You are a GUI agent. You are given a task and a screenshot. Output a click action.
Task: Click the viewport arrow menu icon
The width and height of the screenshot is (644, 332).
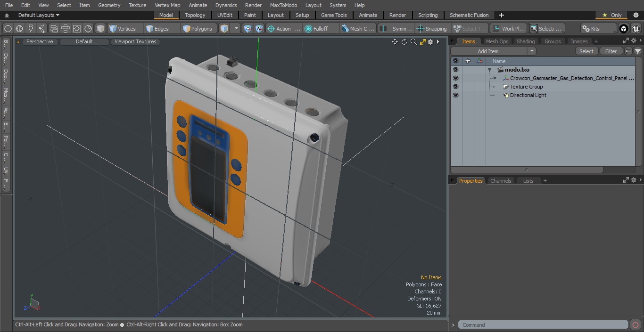438,42
